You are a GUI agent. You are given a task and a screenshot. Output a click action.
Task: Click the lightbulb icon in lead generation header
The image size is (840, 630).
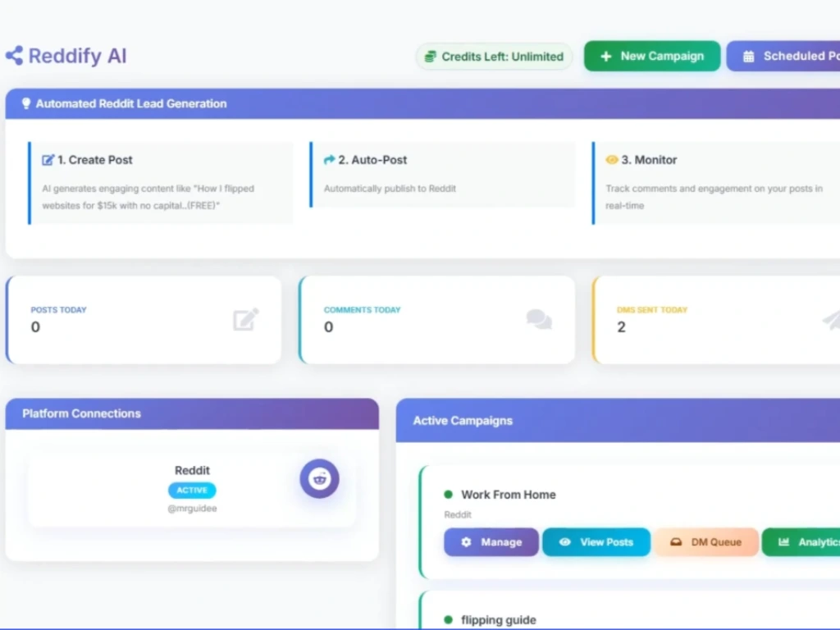25,104
